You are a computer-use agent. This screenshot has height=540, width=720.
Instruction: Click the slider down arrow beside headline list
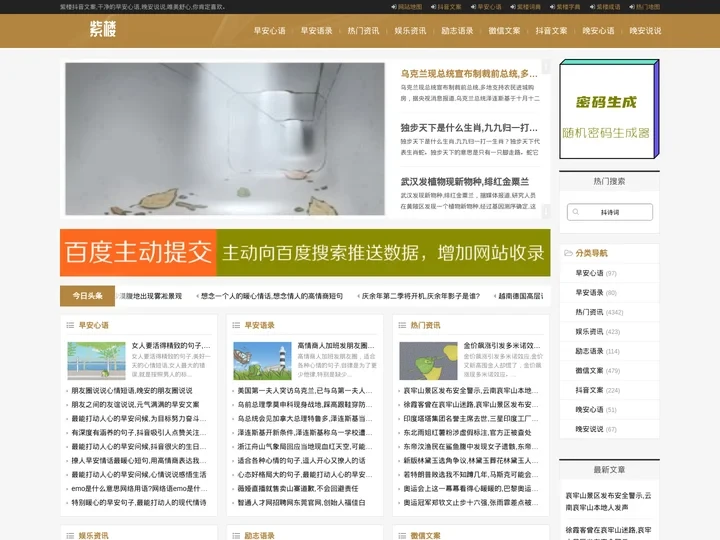pos(546,211)
